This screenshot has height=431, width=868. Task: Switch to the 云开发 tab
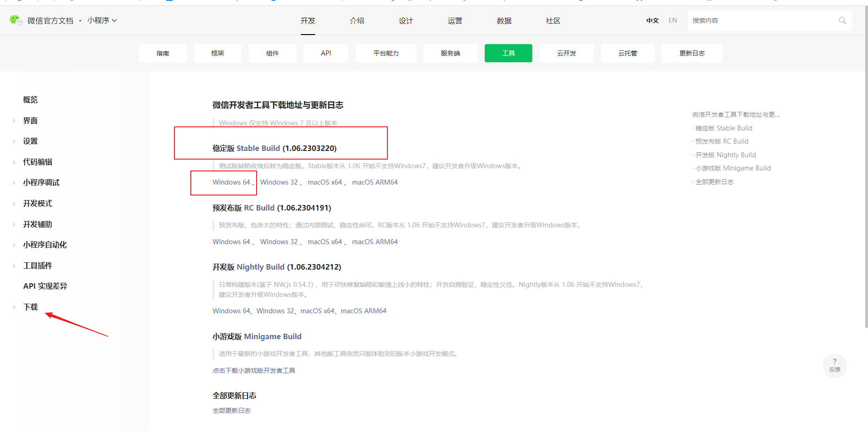click(566, 53)
